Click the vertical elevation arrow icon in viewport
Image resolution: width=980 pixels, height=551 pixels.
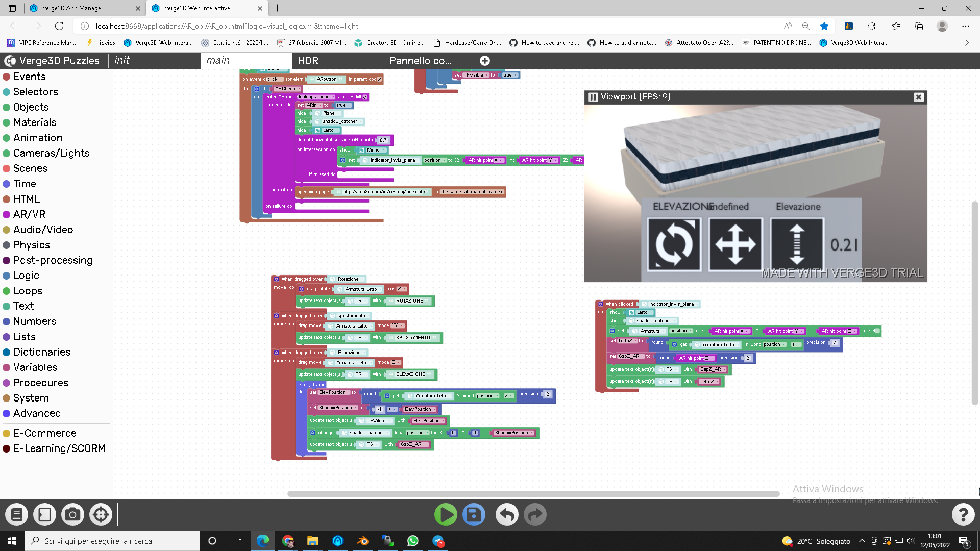(797, 244)
